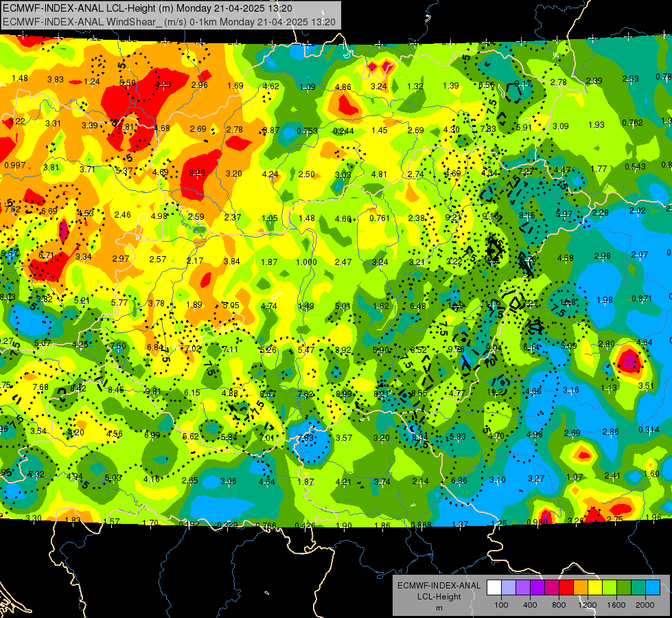Click the legend label 1600
This screenshot has height=618, width=672.
point(616,605)
